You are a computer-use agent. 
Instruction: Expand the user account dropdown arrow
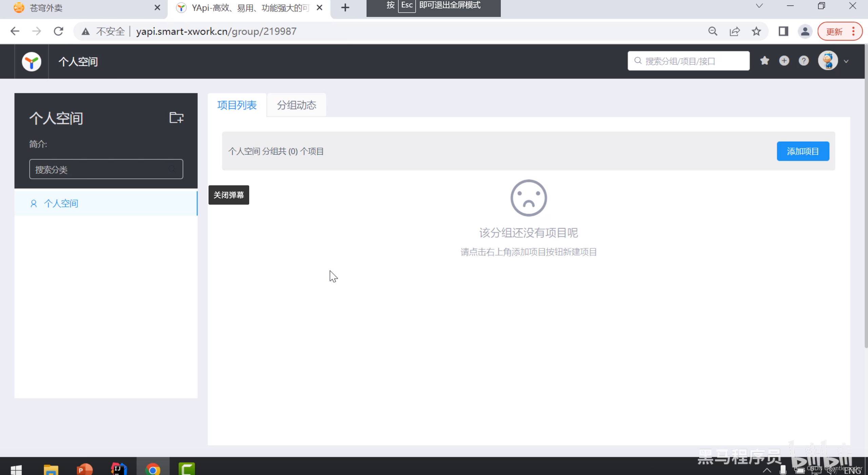[846, 61]
